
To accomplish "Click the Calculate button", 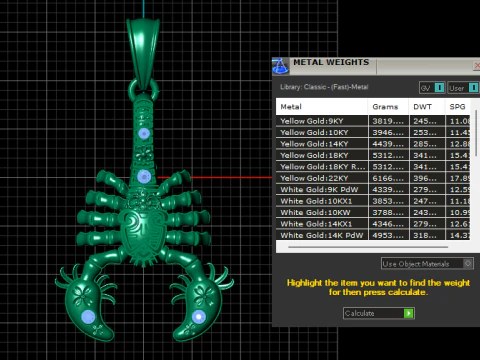I will pos(379,313).
